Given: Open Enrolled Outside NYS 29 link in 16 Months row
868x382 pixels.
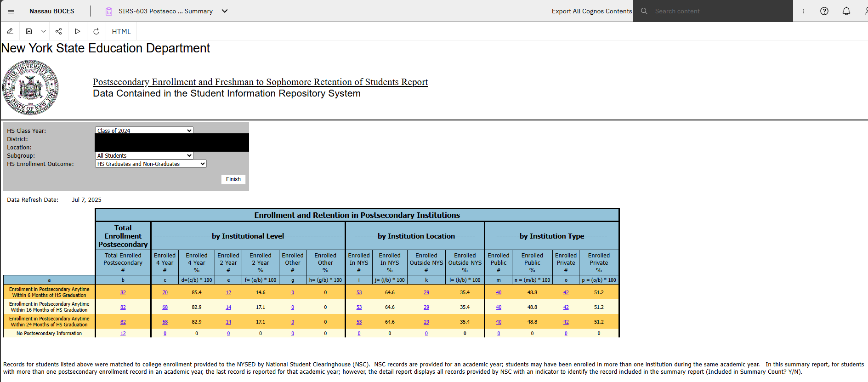Looking at the screenshot, I should [x=426, y=307].
